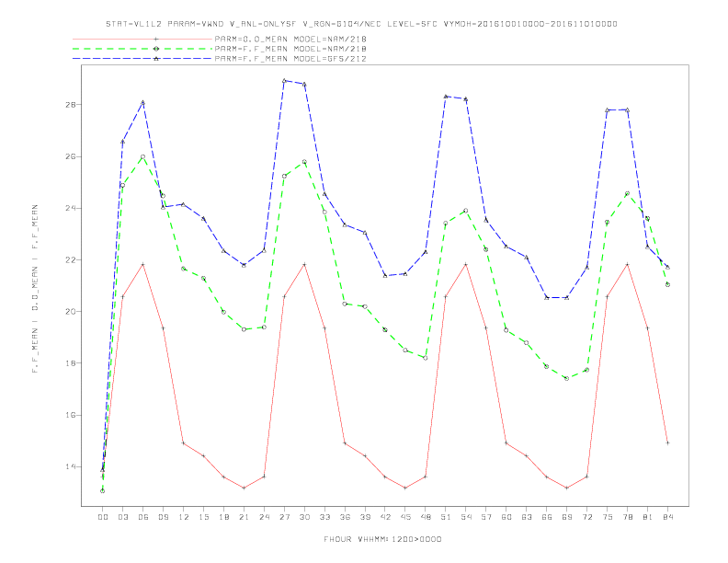Click x-axis tick label '75'

pos(608,517)
